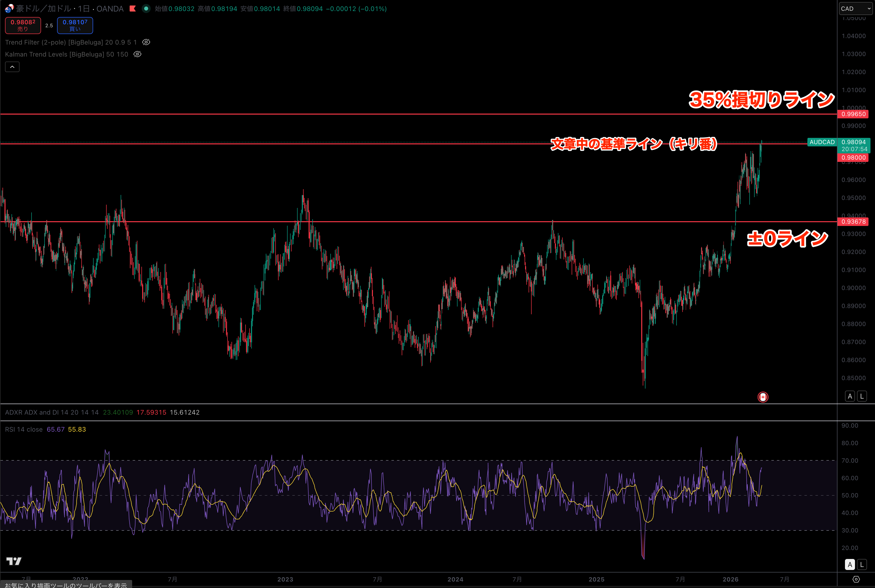Toggle auto scale A on main price pane
Viewport: 875px width, 588px height.
(850, 396)
